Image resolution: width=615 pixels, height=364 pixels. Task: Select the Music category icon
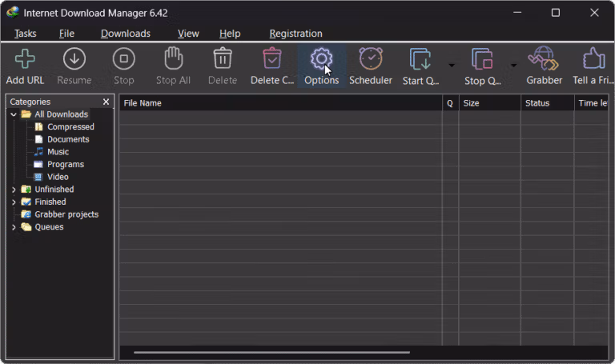(x=38, y=152)
